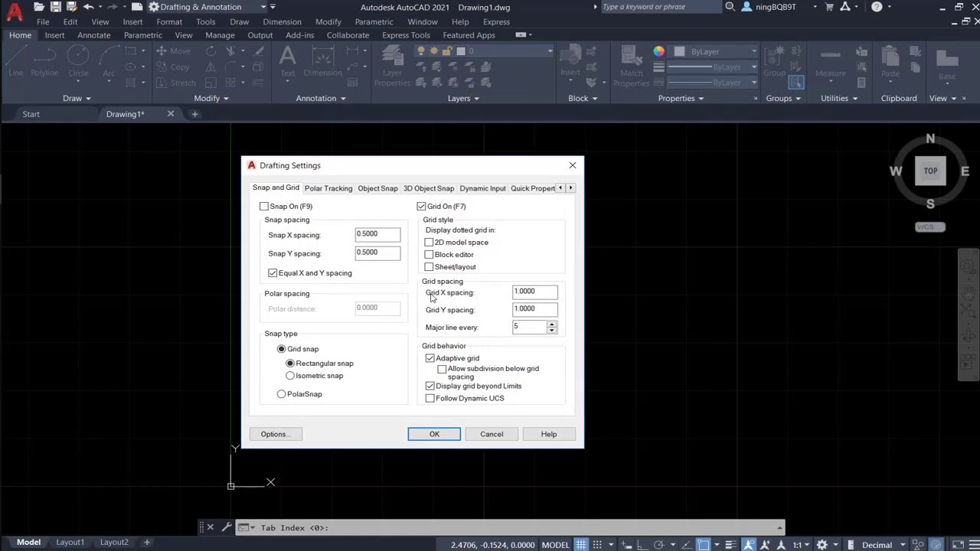Expand the Utilities panel dropdown
The image size is (980, 551).
coord(839,98)
